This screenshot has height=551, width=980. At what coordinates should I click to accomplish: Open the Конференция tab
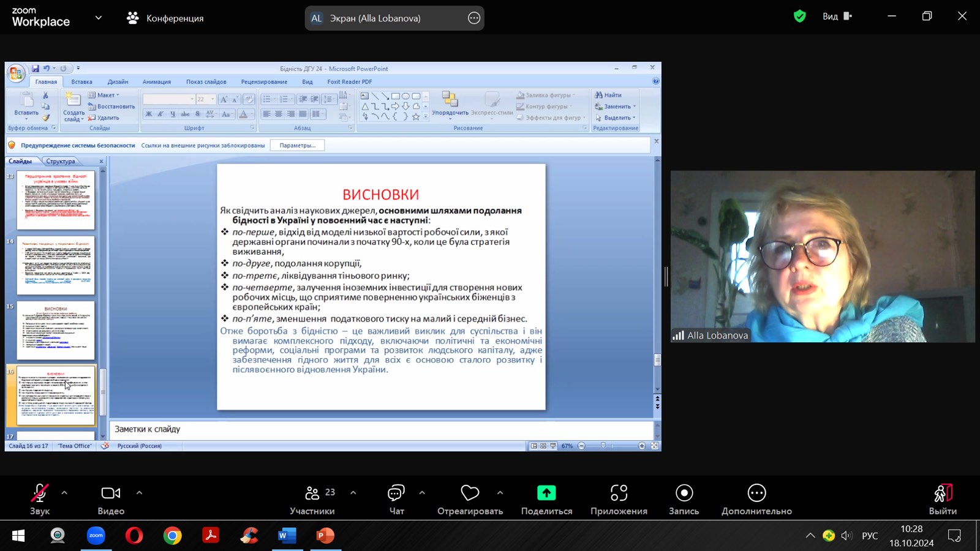coord(165,18)
